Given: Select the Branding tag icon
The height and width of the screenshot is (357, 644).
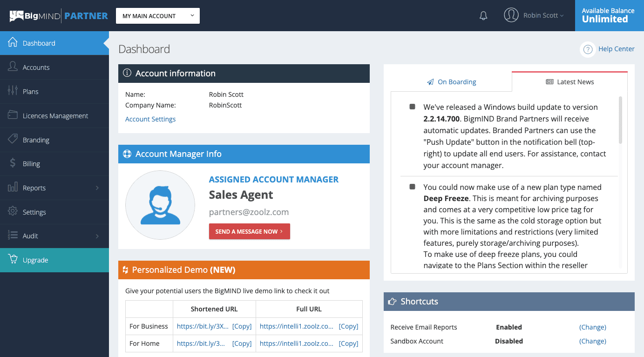Looking at the screenshot, I should [13, 140].
